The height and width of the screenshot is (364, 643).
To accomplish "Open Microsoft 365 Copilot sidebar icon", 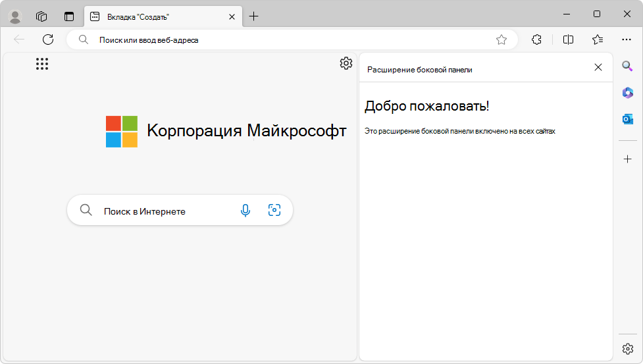I will point(627,93).
